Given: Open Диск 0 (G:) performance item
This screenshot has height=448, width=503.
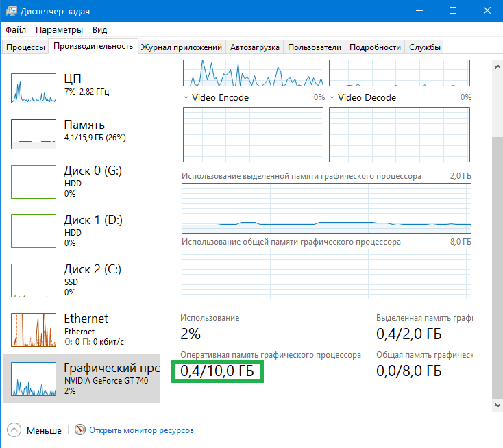Looking at the screenshot, I should click(82, 182).
